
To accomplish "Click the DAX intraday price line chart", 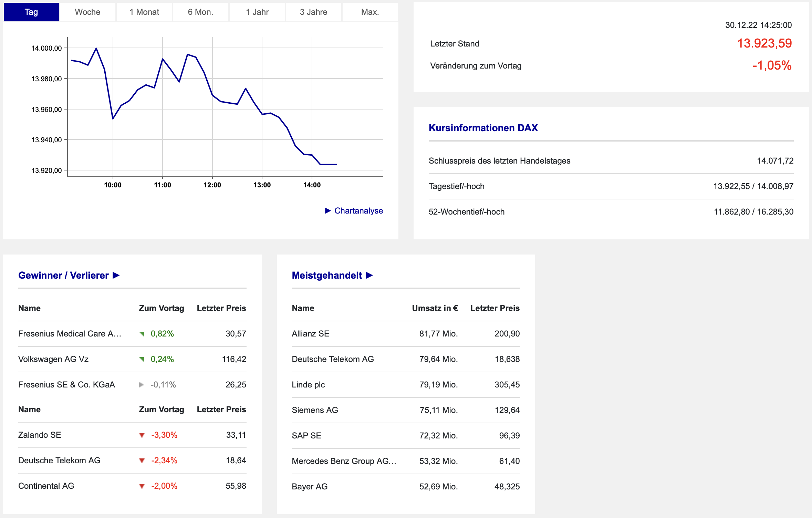I will 225,107.
